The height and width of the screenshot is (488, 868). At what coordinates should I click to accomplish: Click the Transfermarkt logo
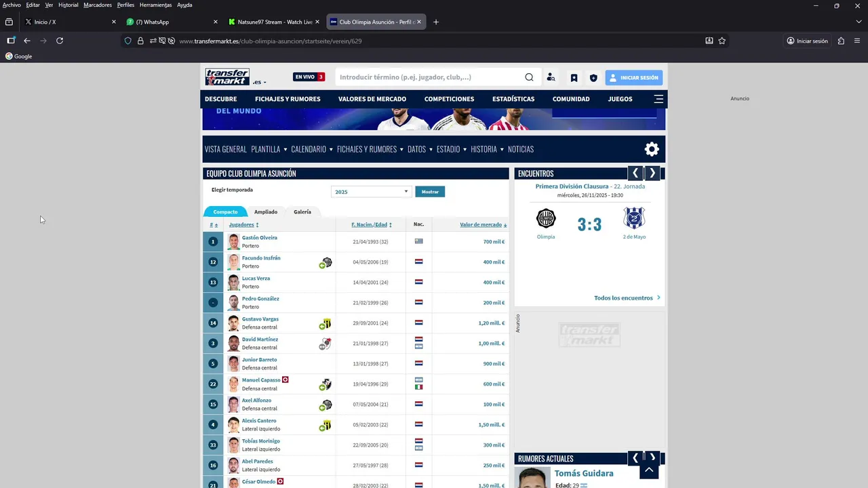[227, 77]
